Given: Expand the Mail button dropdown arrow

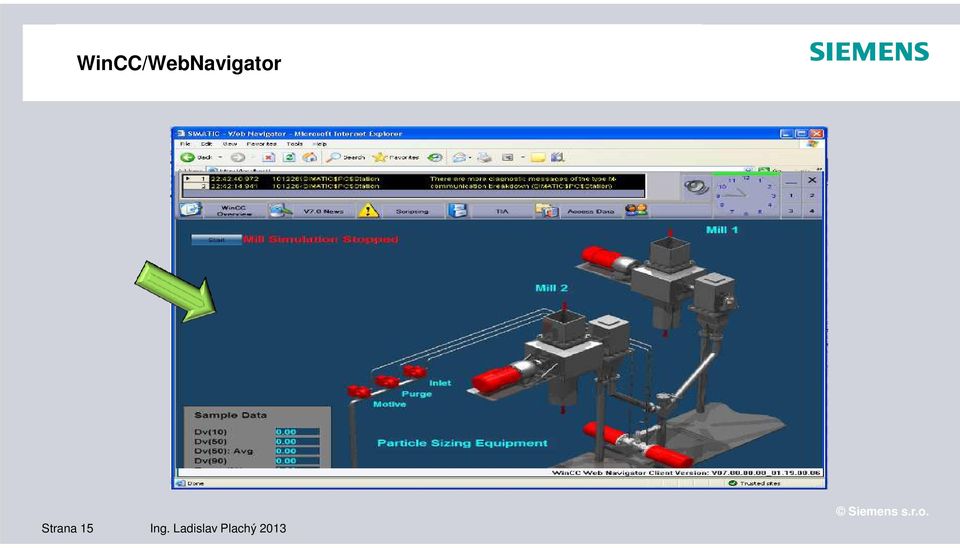Looking at the screenshot, I should point(470,157).
